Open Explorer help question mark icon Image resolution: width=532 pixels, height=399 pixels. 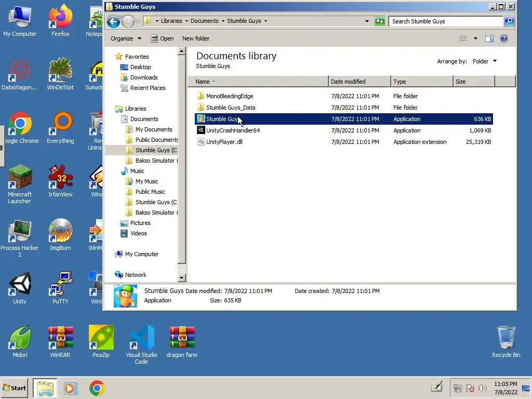click(x=504, y=38)
